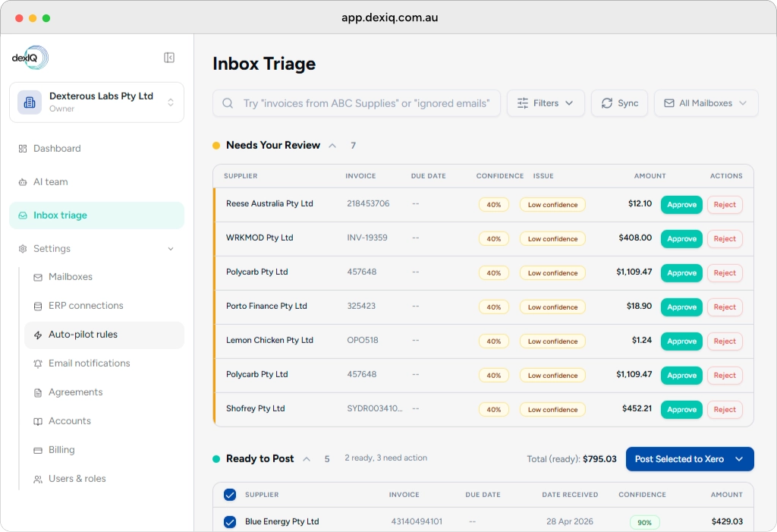This screenshot has width=777, height=532.
Task: Open ERP connections settings
Action: (x=104, y=306)
